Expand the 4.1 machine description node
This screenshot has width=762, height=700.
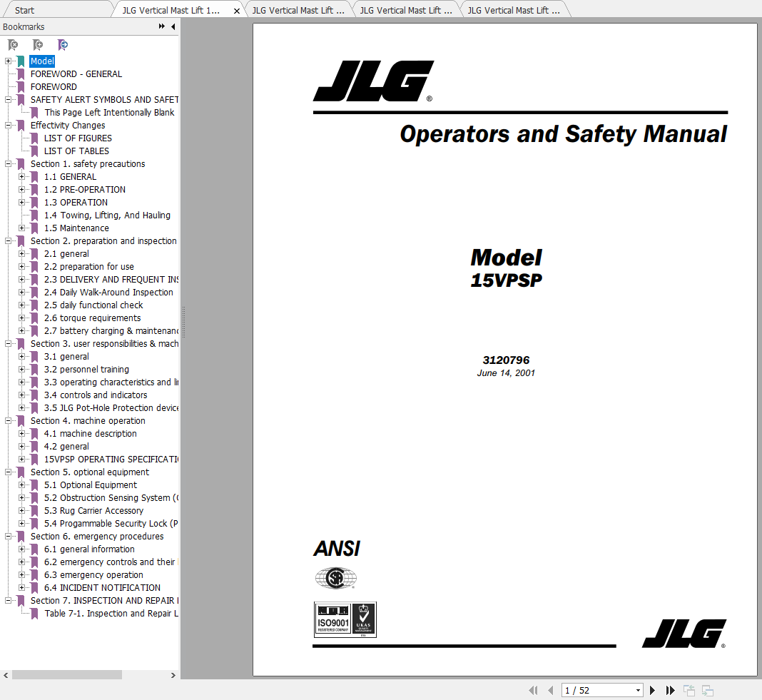(x=22, y=434)
